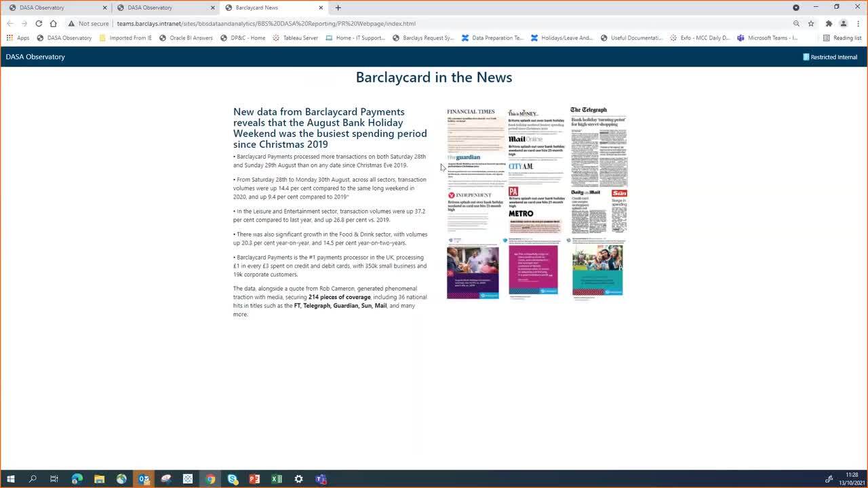
Task: Click the Barclaycard in the News heading
Action: click(x=434, y=77)
